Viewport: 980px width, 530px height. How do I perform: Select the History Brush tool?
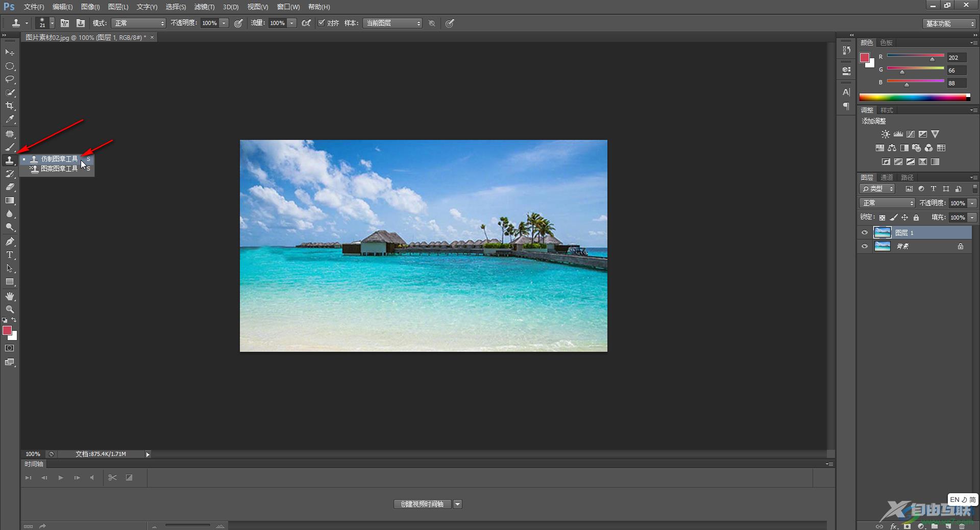10,174
